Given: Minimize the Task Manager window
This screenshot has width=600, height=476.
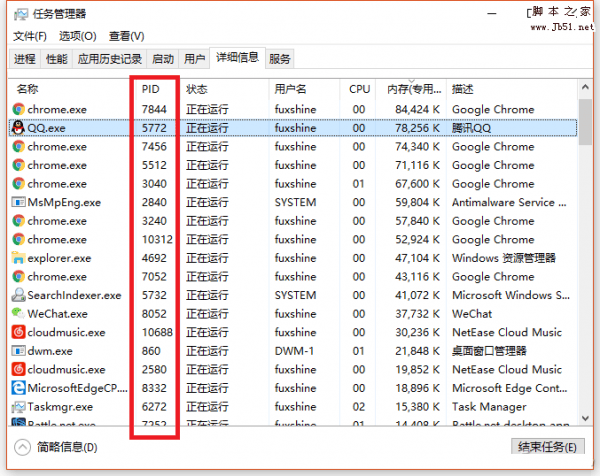Looking at the screenshot, I should (492, 14).
